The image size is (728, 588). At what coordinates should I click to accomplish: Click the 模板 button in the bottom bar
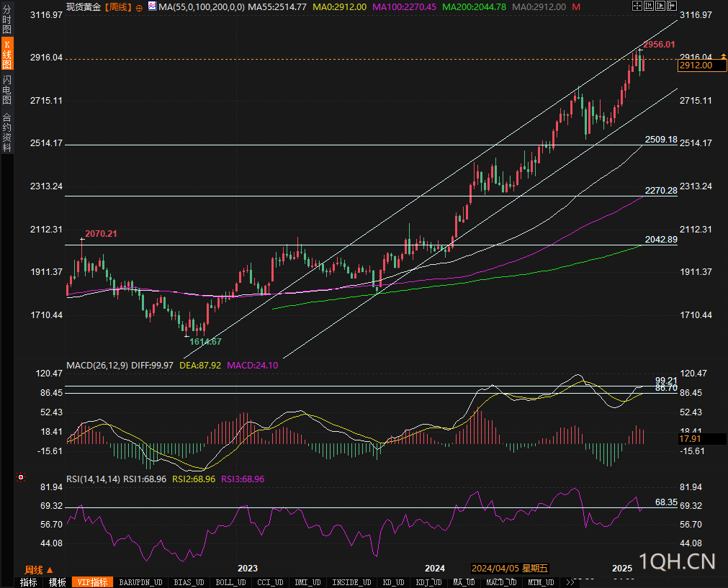[57, 582]
